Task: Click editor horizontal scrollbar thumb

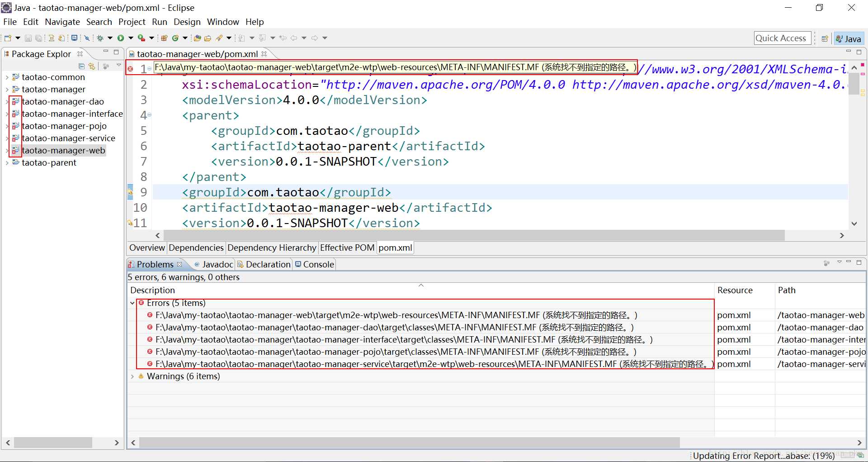Action: [474, 235]
